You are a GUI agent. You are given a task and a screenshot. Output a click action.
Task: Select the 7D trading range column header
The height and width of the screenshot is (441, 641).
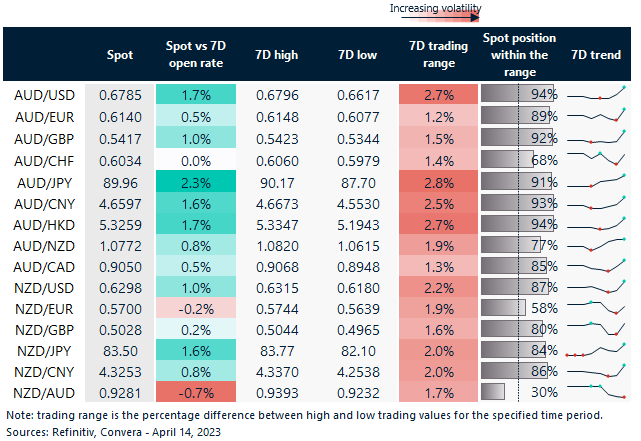[433, 55]
